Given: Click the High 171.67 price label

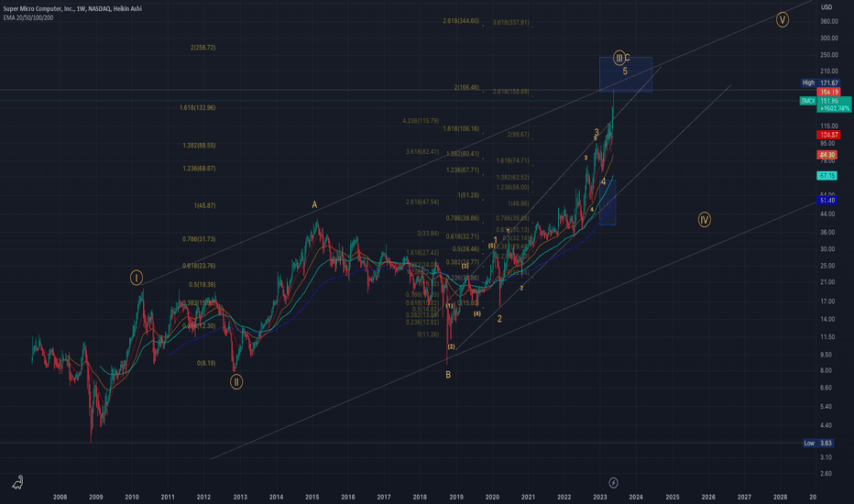Looking at the screenshot, I should point(820,82).
